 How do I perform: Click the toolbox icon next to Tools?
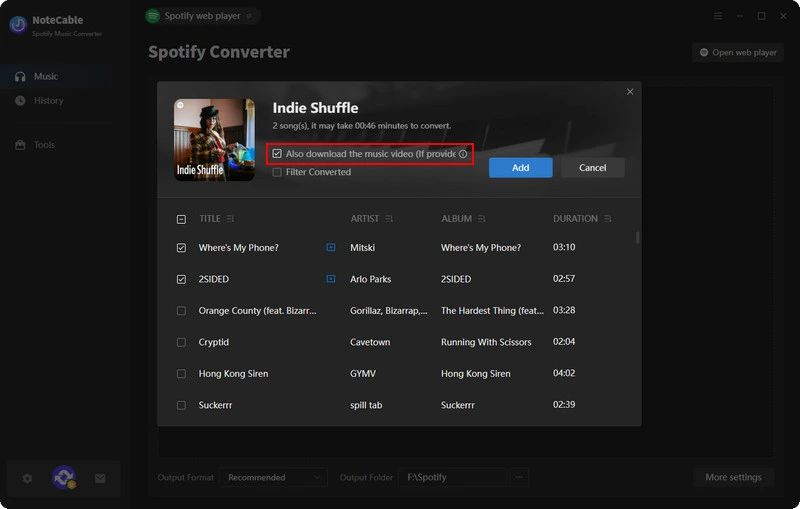(20, 145)
